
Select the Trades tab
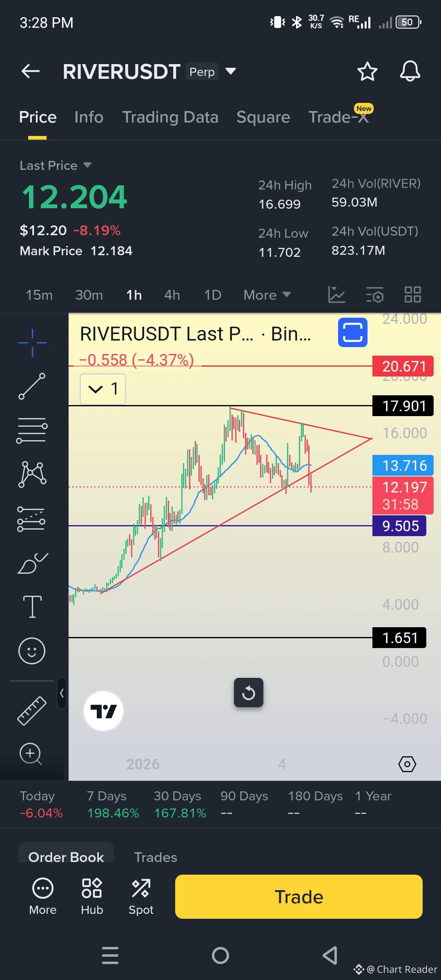tap(156, 857)
